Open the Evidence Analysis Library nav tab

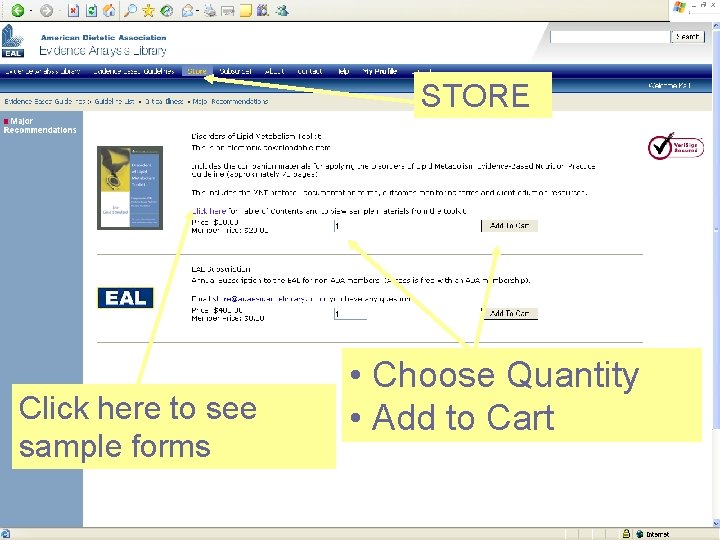tap(42, 71)
